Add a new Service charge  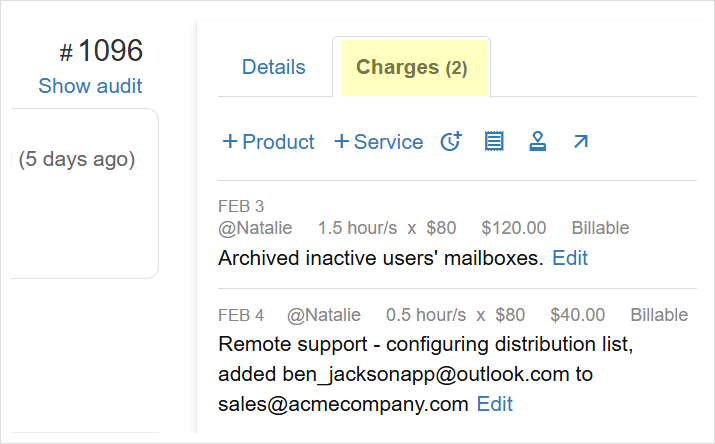378,142
